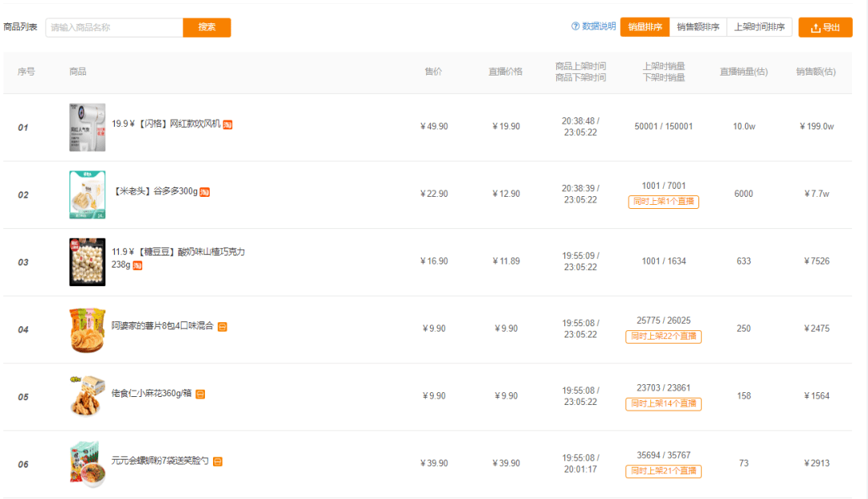The height and width of the screenshot is (499, 868).
Task: Sort by 上架时间排序
Action: (x=759, y=27)
